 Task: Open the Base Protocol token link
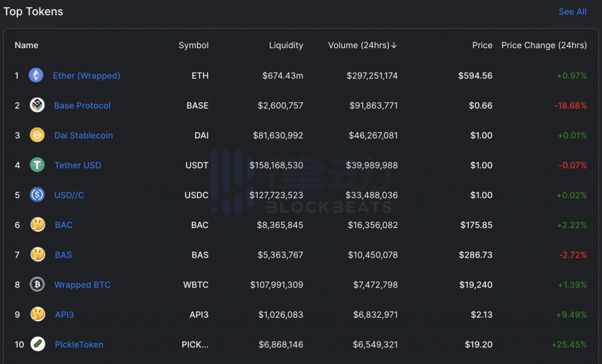point(82,105)
